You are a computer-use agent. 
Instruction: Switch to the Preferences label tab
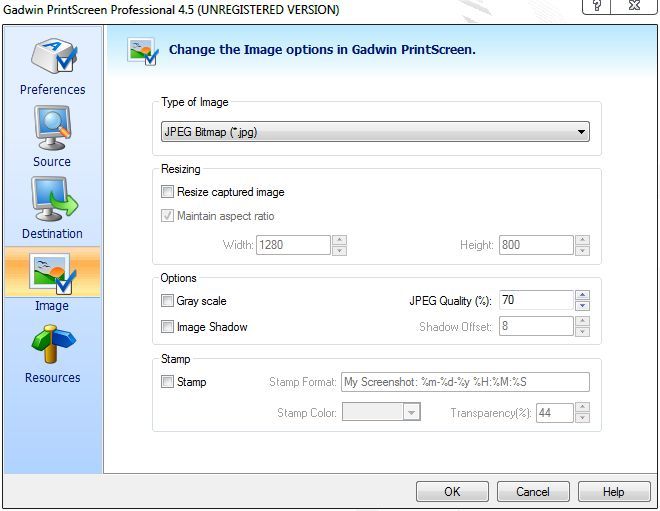pyautogui.click(x=53, y=90)
